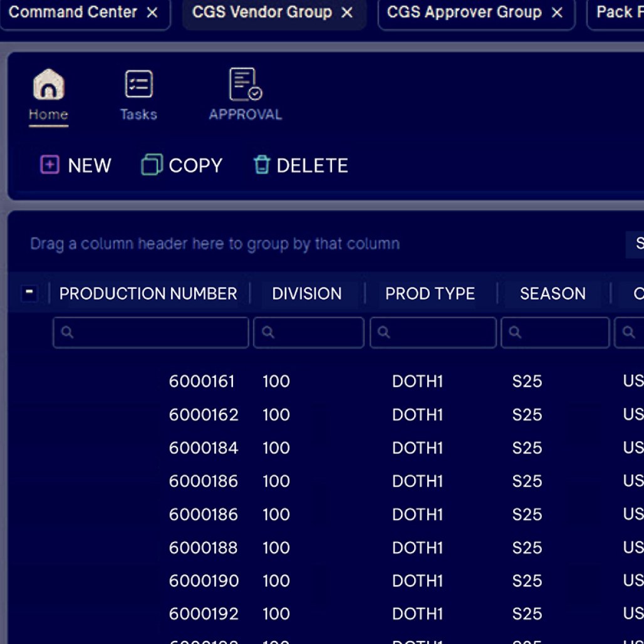Click the DELETE trash icon

point(261,165)
